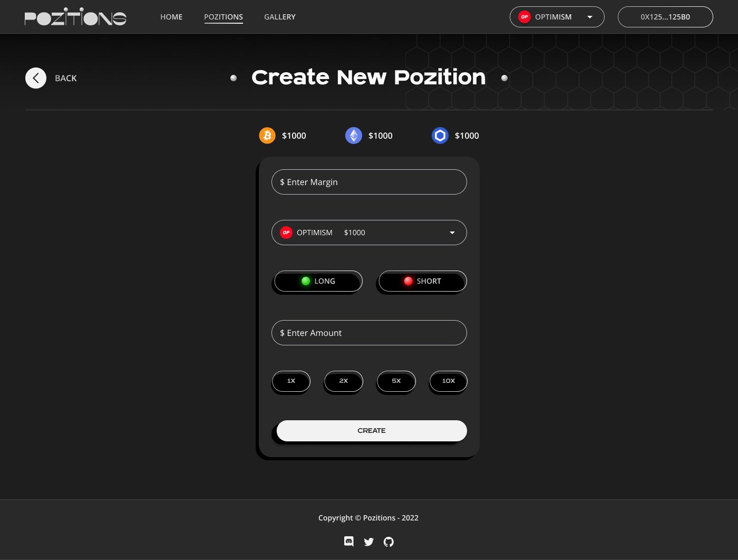Click the $1000 balance in network selector

(355, 233)
